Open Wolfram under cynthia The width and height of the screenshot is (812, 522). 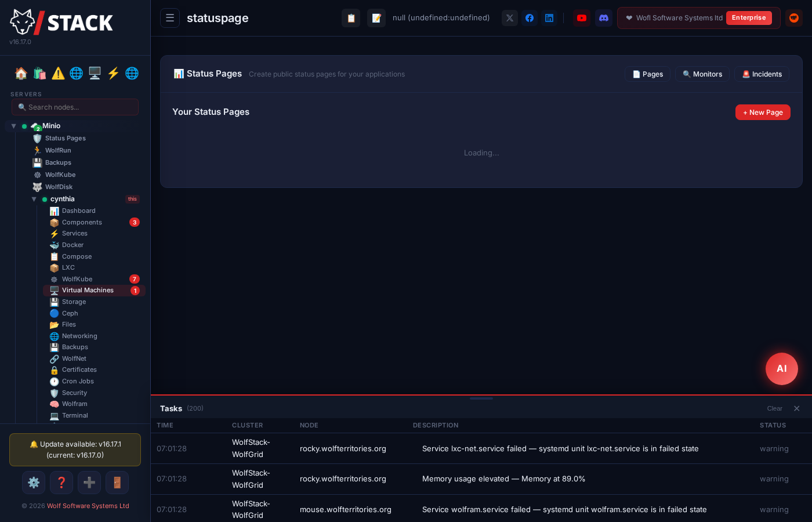click(74, 404)
